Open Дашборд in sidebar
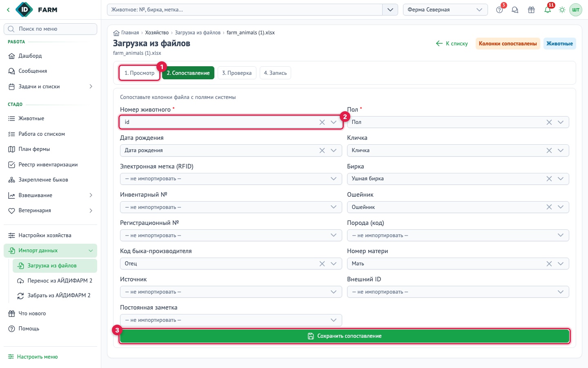588x368 pixels. point(50,56)
